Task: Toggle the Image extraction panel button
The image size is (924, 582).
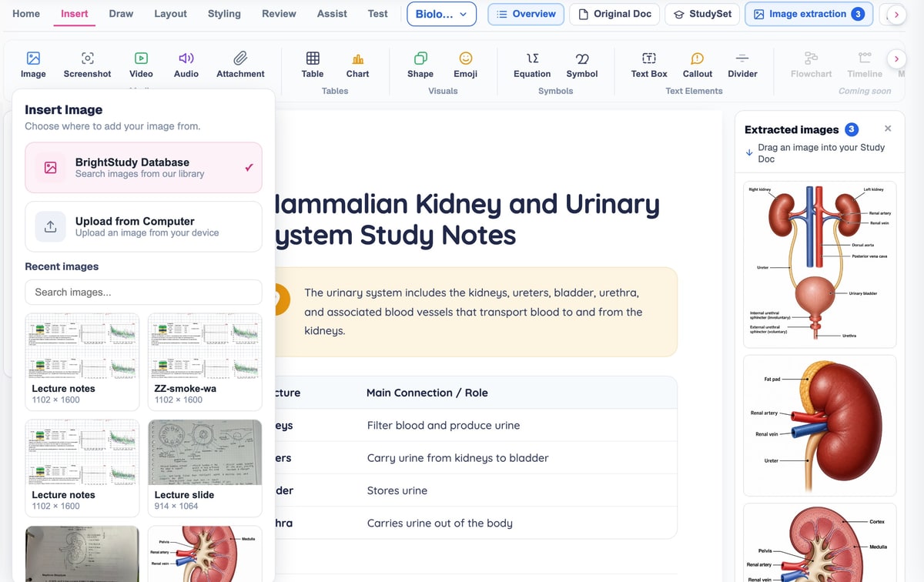Action: pos(809,14)
